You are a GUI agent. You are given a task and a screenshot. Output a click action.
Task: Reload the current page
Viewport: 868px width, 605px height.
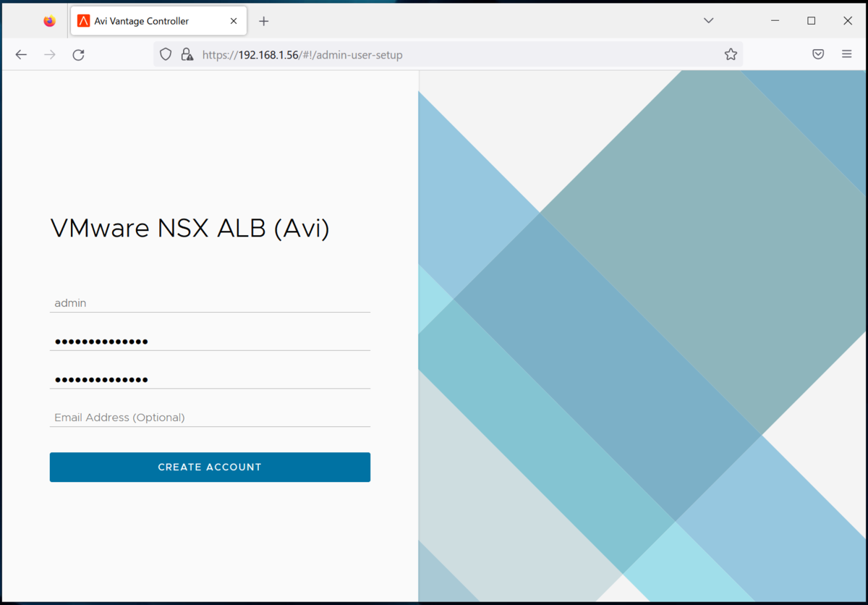(x=79, y=54)
